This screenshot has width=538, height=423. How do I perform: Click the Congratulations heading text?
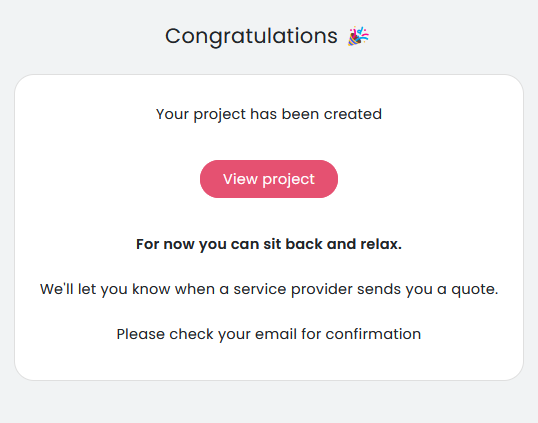(x=251, y=36)
